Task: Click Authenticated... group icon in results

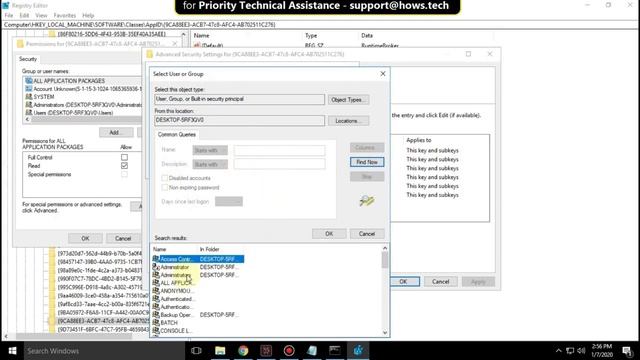Action: point(156,299)
